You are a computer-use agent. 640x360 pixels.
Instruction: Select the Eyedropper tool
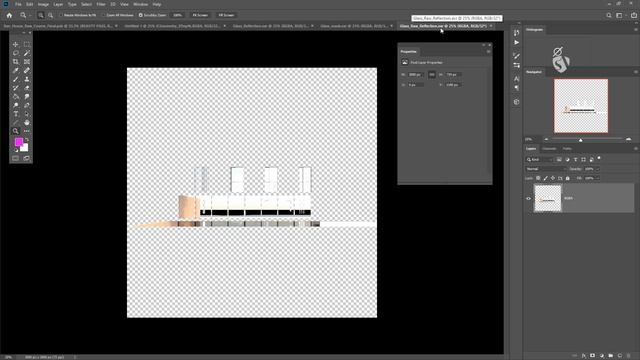tap(16, 71)
